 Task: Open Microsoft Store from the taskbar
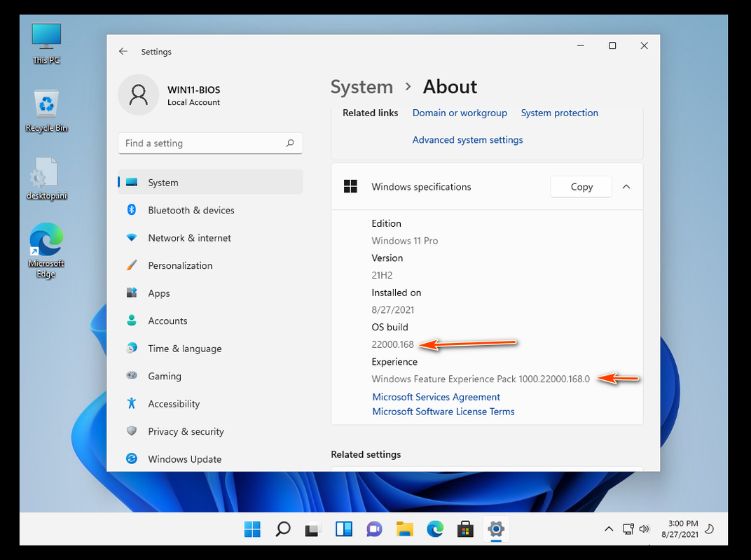click(465, 529)
